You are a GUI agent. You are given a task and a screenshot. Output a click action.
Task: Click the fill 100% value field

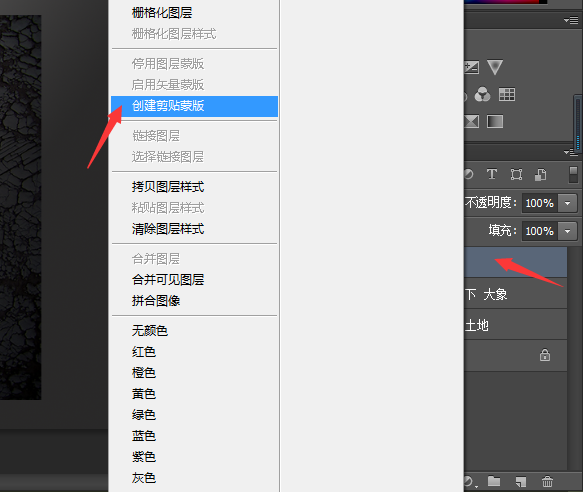[x=539, y=231]
